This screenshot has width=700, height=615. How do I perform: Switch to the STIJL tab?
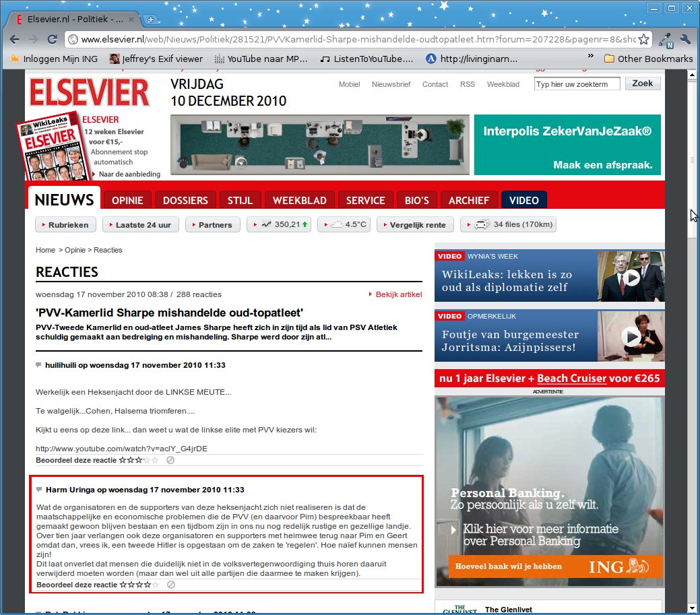click(240, 200)
